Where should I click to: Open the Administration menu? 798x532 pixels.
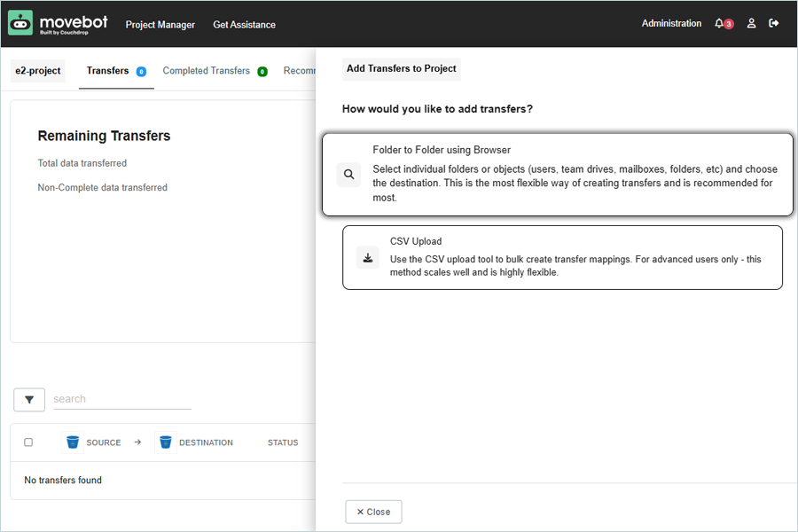click(671, 24)
